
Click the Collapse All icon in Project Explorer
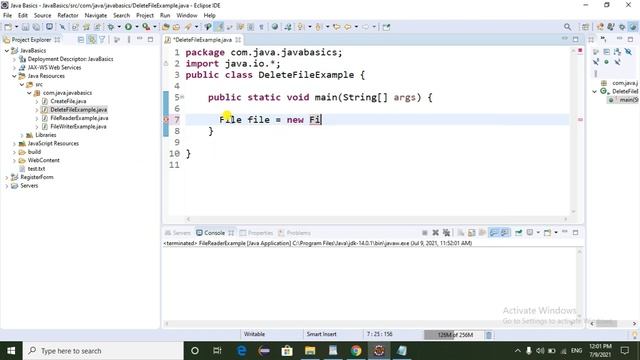coord(81,40)
